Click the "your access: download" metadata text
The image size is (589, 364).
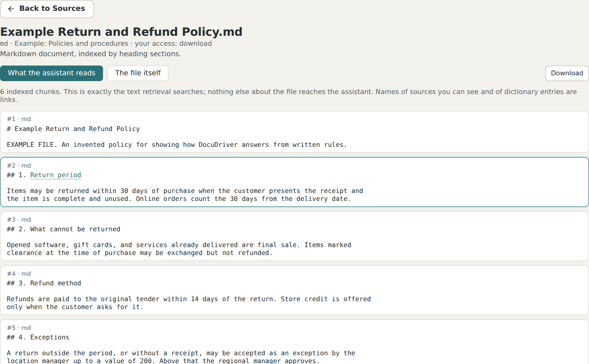(x=173, y=44)
